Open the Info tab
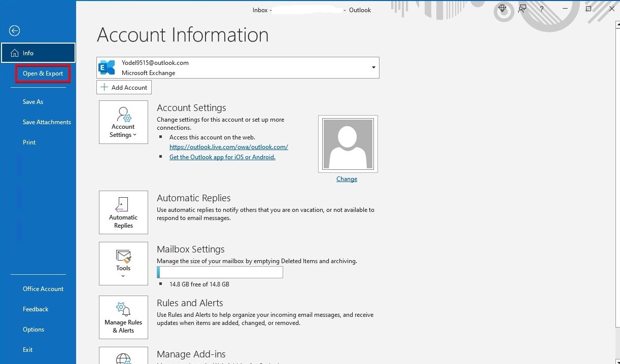Viewport: 620px width, 364px height. click(x=38, y=53)
